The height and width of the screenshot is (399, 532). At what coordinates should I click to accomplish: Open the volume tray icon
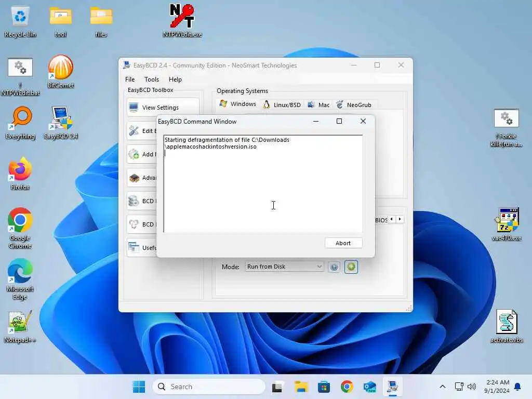472,387
